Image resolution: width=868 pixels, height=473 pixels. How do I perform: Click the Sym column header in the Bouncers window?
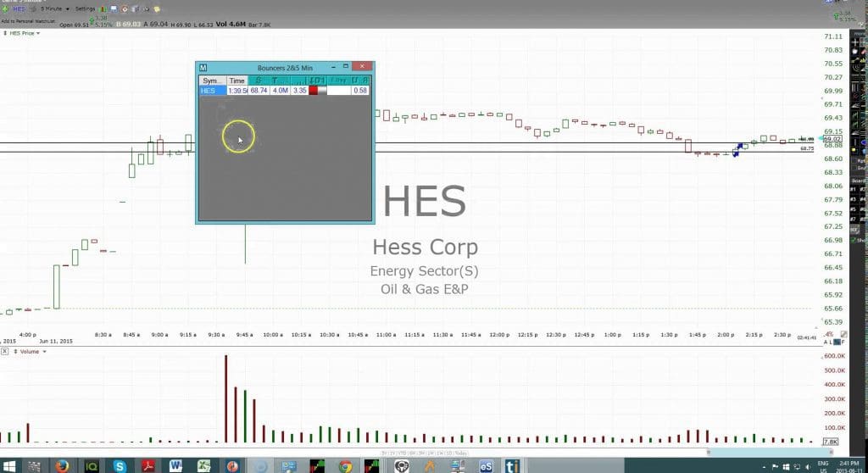click(x=213, y=81)
